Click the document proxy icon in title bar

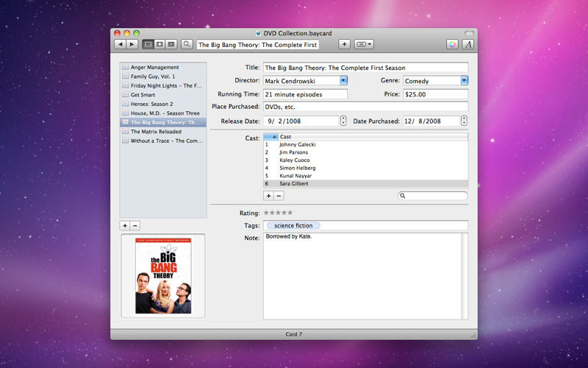(x=259, y=33)
